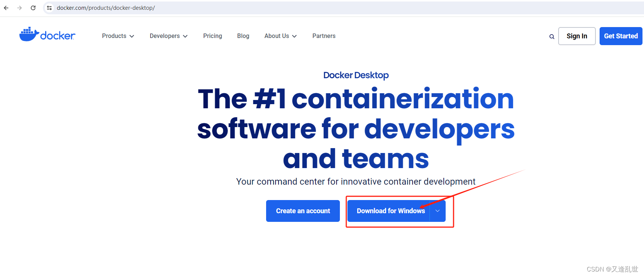Click the tagline "Your command center for innovative container development"
Screen dimensions: 644x276
(356, 182)
